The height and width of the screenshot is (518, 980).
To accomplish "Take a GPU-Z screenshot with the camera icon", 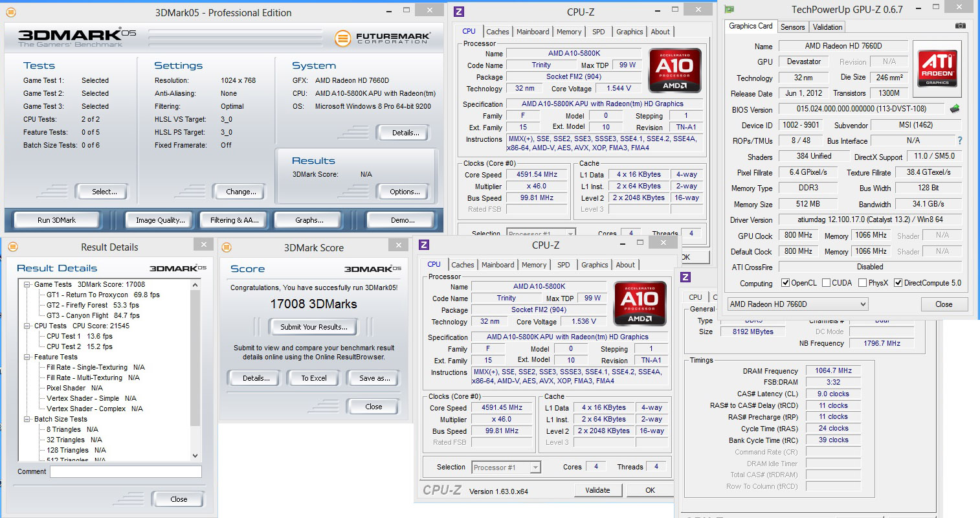I will point(961,26).
